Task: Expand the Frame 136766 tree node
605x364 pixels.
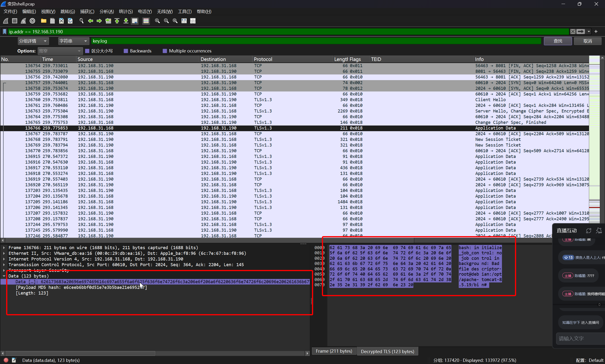Action: [4, 247]
